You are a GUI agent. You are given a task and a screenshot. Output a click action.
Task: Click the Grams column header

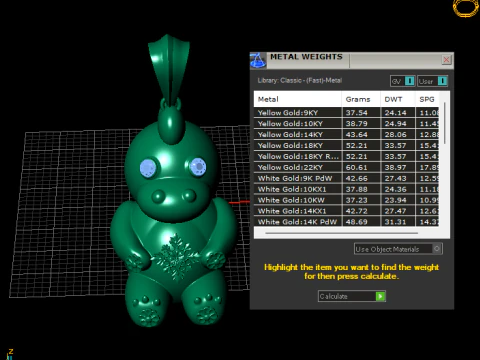coord(361,99)
